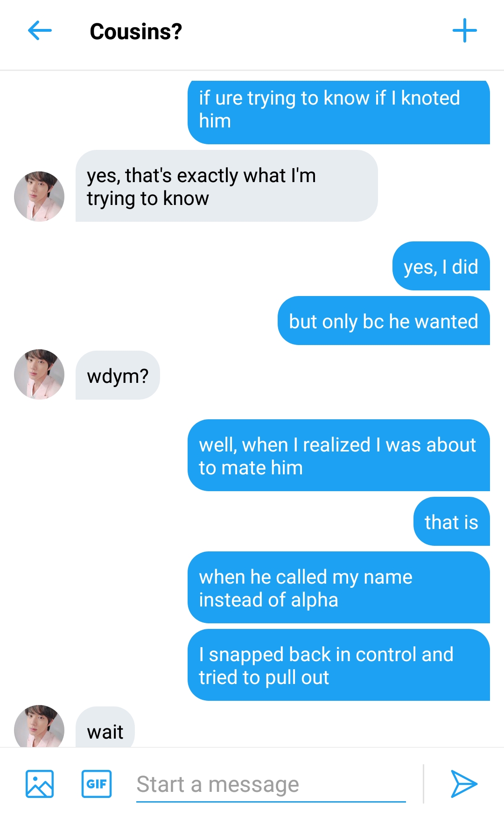Select the 'I snapped back in control' bubble

click(339, 665)
